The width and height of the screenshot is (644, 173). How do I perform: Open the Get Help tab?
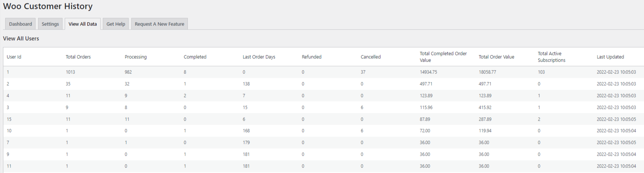click(x=116, y=24)
